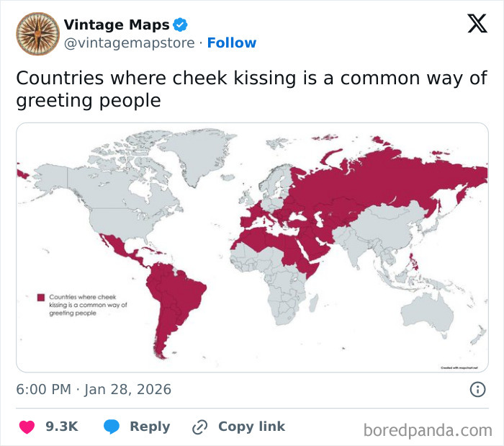The image size is (504, 446).
Task: Click the Reply label
Action: (150, 427)
